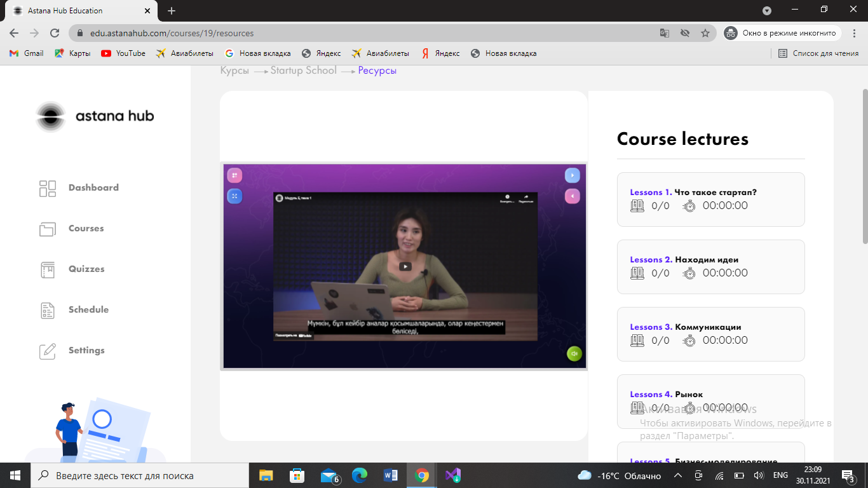
Task: Click the Share arrow icon on video
Action: coord(526,198)
